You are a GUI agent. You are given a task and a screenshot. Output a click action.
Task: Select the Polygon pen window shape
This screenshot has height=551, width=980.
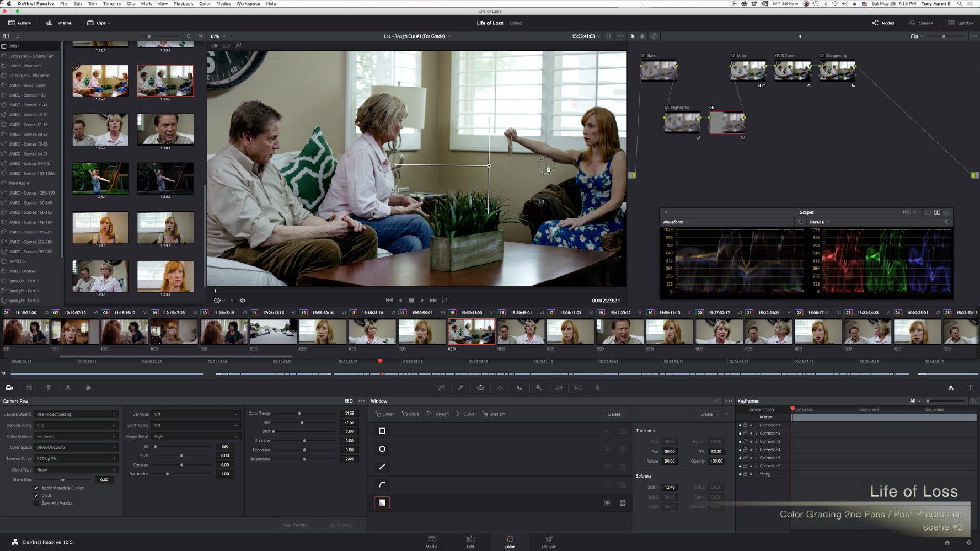[382, 467]
